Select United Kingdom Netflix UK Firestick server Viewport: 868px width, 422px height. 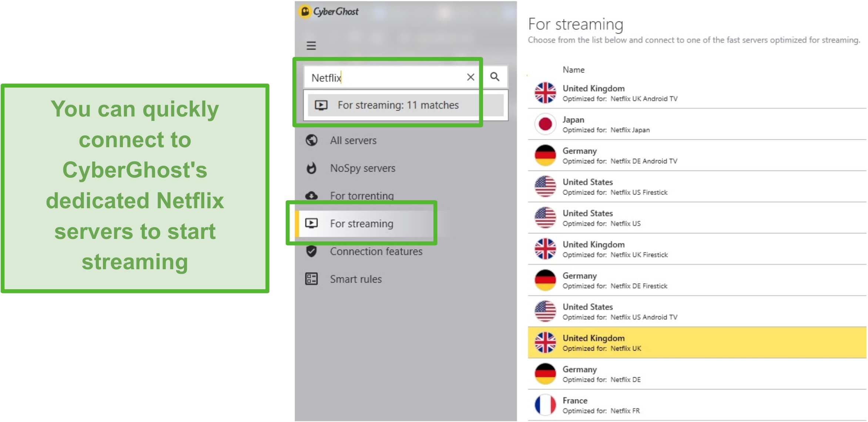coord(697,249)
